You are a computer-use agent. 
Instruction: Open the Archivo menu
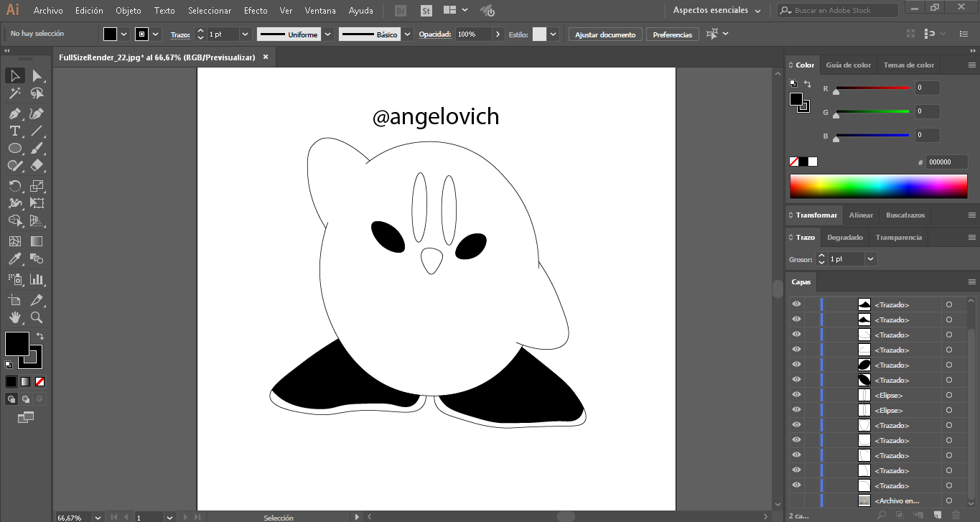coord(48,11)
